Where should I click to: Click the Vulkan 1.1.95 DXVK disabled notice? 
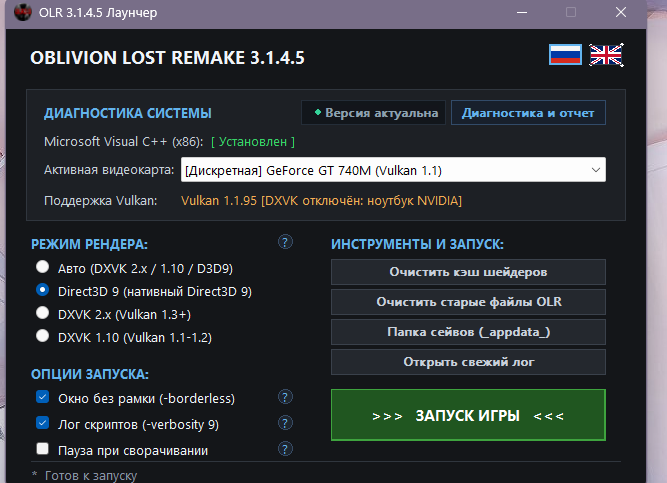[321, 200]
